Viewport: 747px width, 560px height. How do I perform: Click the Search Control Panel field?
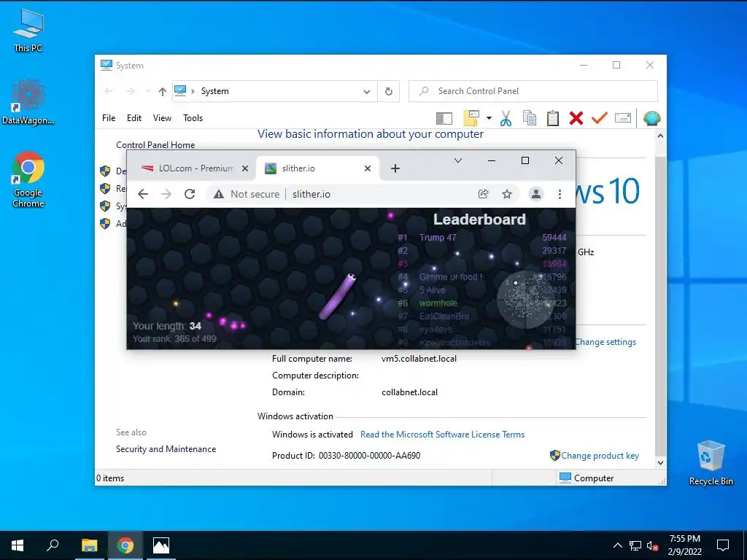pyautogui.click(x=533, y=91)
